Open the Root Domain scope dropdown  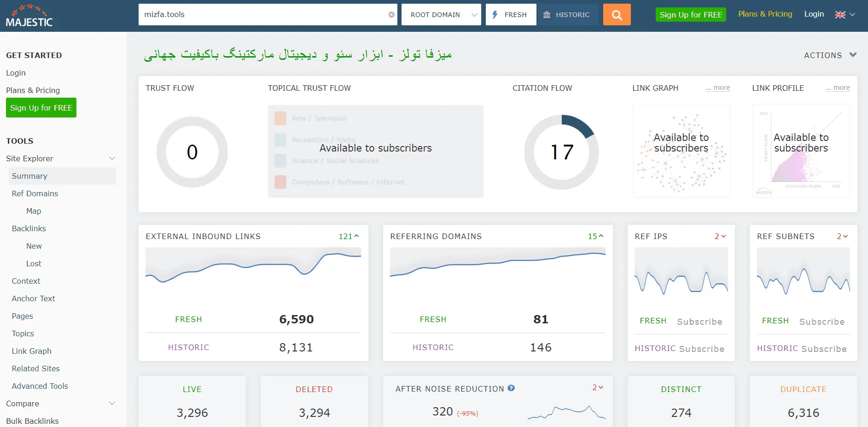[x=441, y=15]
